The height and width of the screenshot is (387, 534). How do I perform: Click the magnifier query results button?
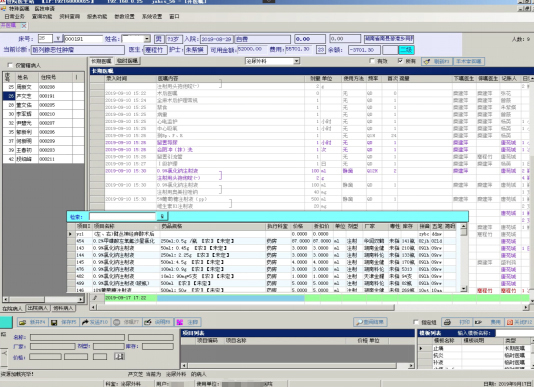click(x=370, y=322)
